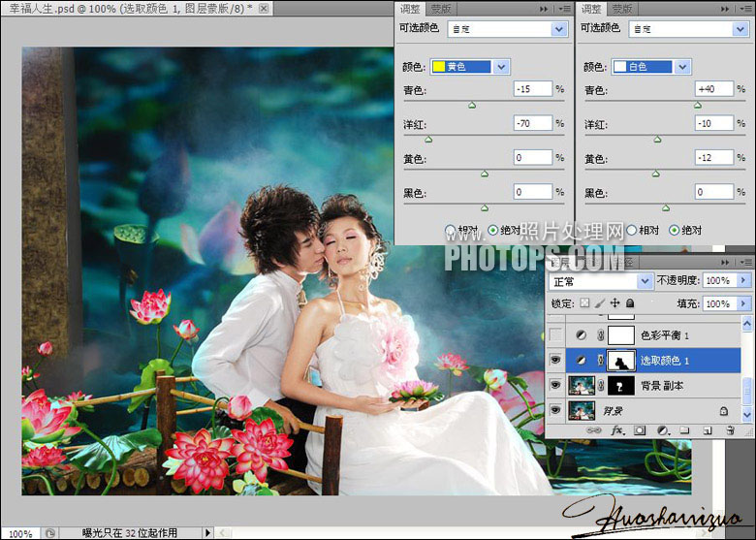The height and width of the screenshot is (540, 756).
Task: Click the padlock icon on the 背景 layer
Action: pyautogui.click(x=724, y=411)
